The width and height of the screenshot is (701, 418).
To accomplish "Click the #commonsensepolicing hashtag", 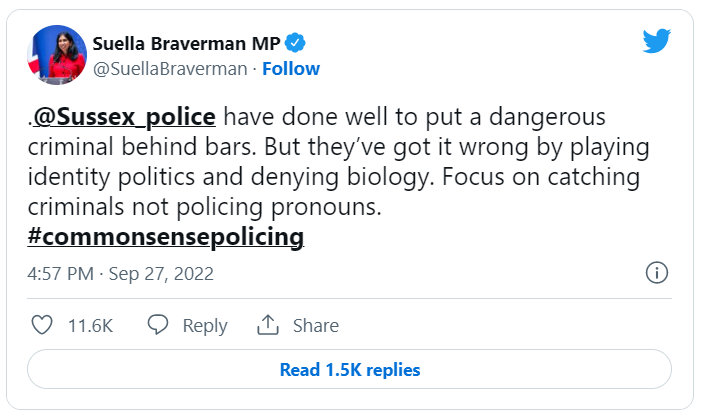I will click(x=166, y=237).
